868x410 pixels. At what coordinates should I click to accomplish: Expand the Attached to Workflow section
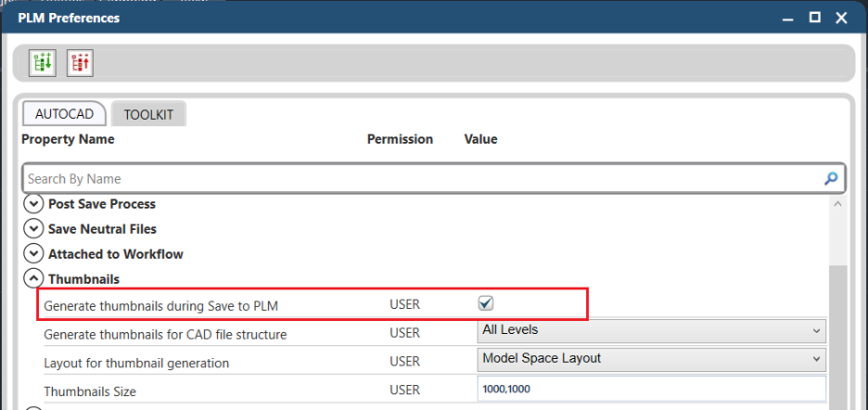point(34,254)
